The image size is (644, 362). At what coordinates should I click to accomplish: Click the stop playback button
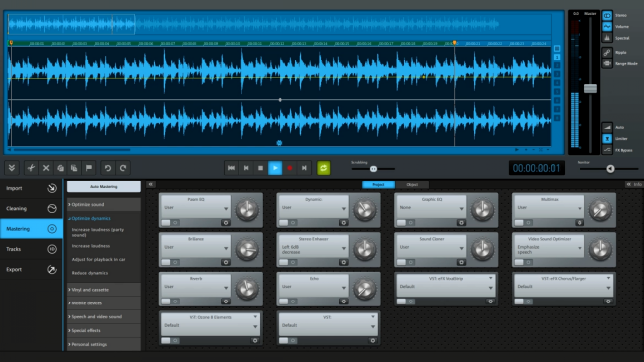click(x=260, y=168)
